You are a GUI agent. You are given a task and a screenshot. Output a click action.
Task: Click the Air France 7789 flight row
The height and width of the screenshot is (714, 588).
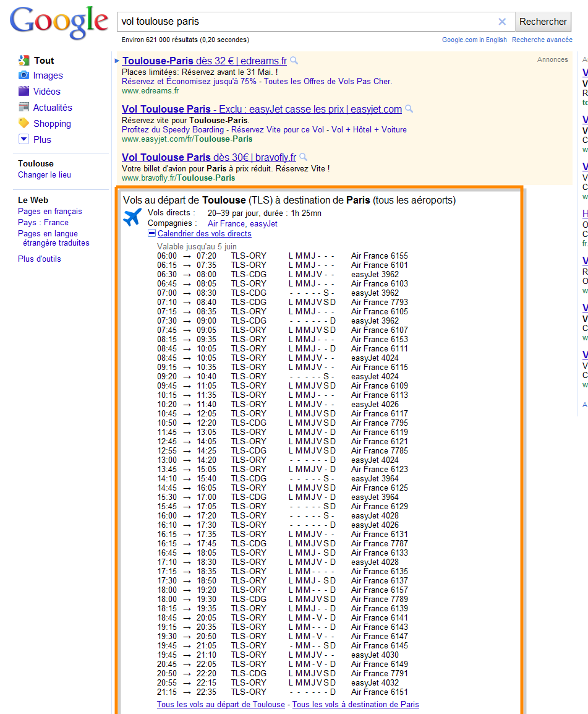pyautogui.click(x=283, y=600)
